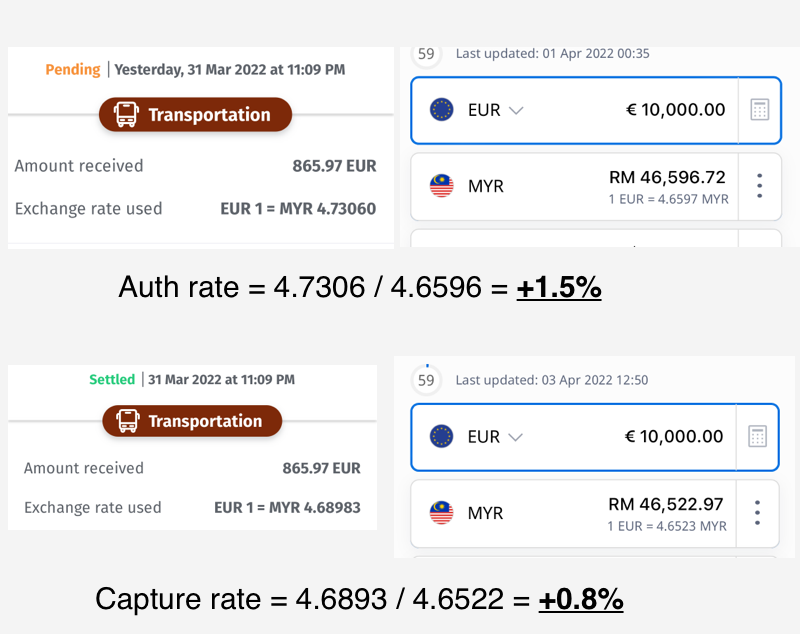Click bus icon on Pending transaction badge
The image size is (800, 634).
127,115
